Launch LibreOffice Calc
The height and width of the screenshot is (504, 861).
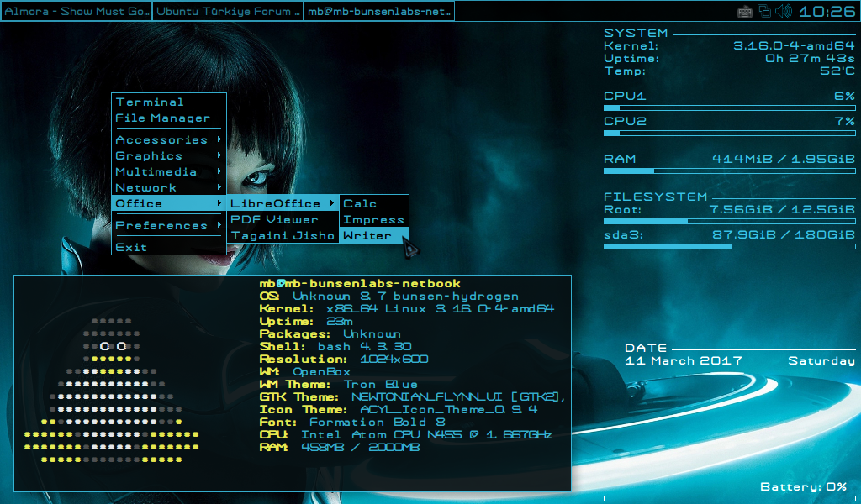(374, 203)
